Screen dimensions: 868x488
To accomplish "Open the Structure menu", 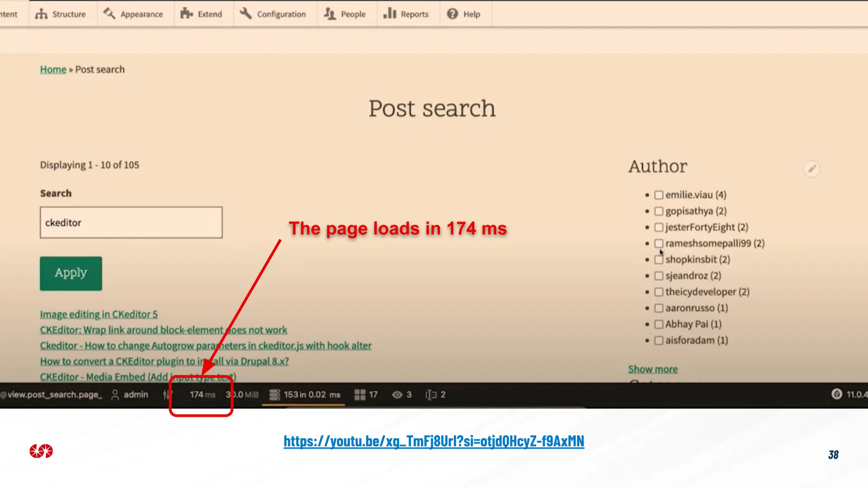I will (61, 14).
